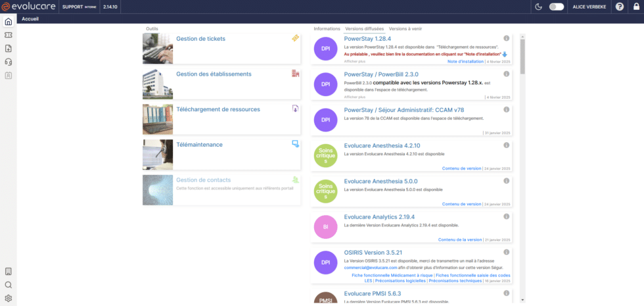Switch to the Informations tab
The image size is (644, 306).
coord(327,29)
